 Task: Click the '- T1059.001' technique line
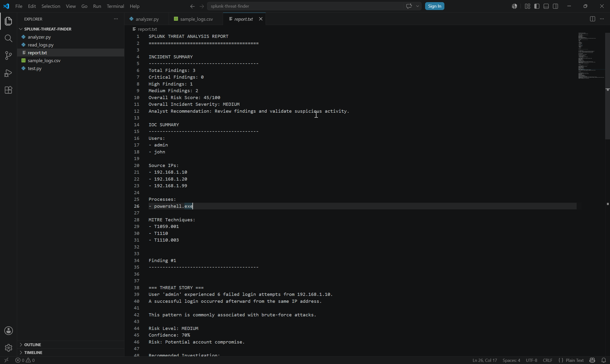[164, 226]
